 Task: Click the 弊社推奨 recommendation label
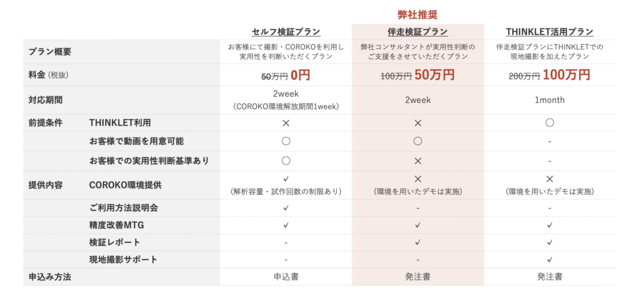[x=418, y=14]
